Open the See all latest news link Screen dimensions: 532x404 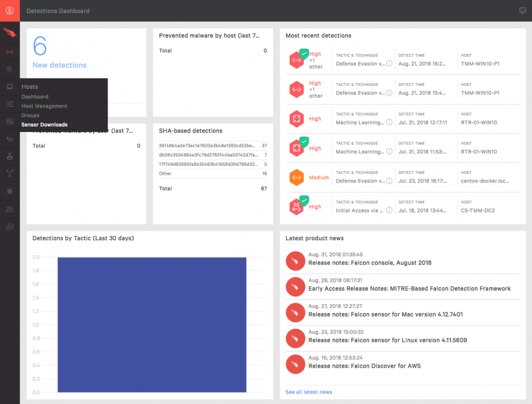[309, 392]
